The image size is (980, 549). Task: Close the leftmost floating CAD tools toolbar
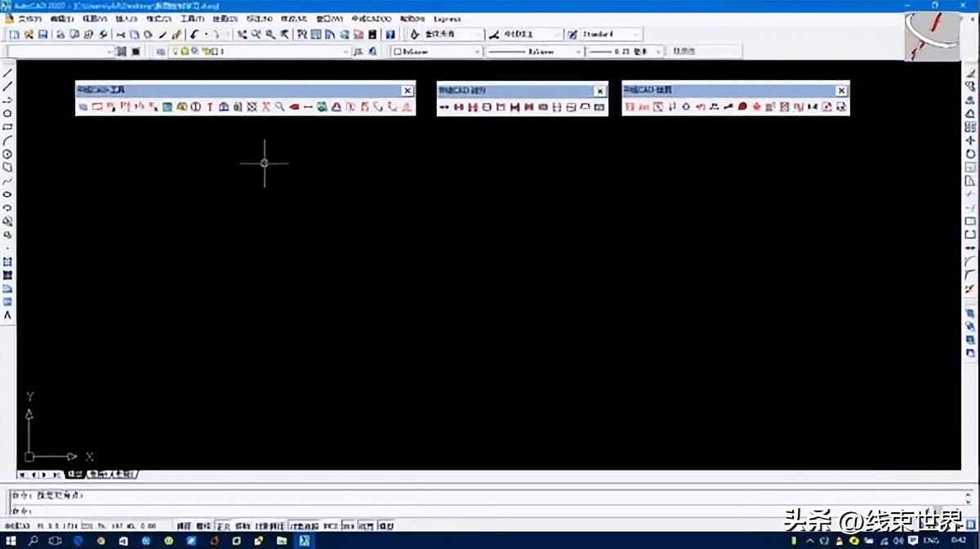pos(407,91)
